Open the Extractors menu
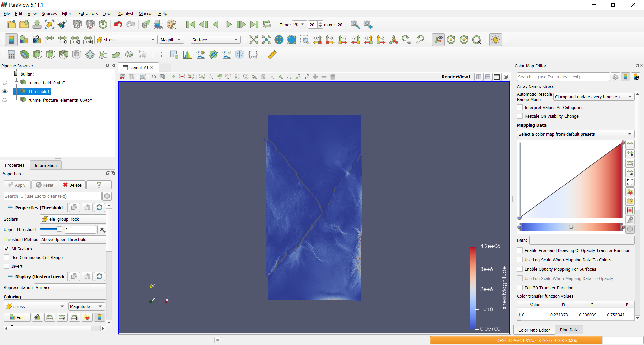 pos(88,14)
